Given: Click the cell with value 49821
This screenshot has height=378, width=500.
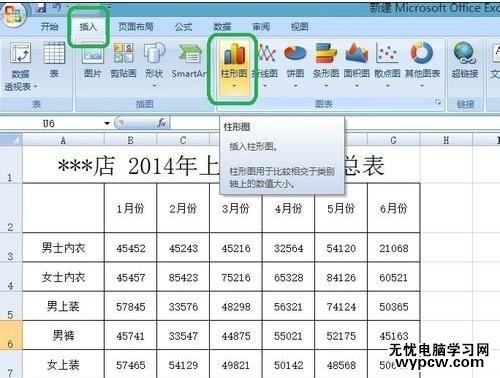Looking at the screenshot, I should pos(236,365).
